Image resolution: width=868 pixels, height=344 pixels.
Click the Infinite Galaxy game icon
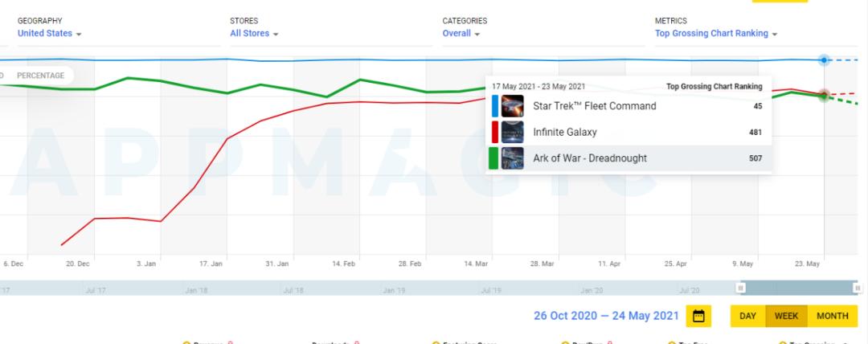coord(512,132)
